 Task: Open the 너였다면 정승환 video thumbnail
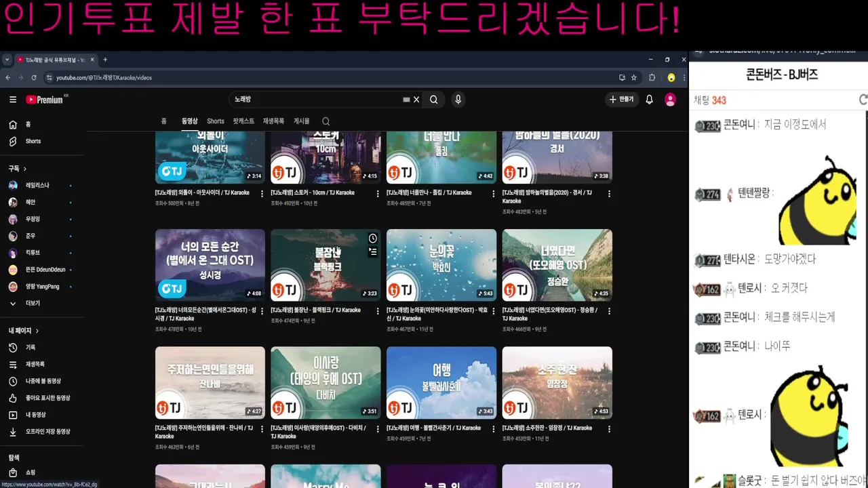[557, 265]
